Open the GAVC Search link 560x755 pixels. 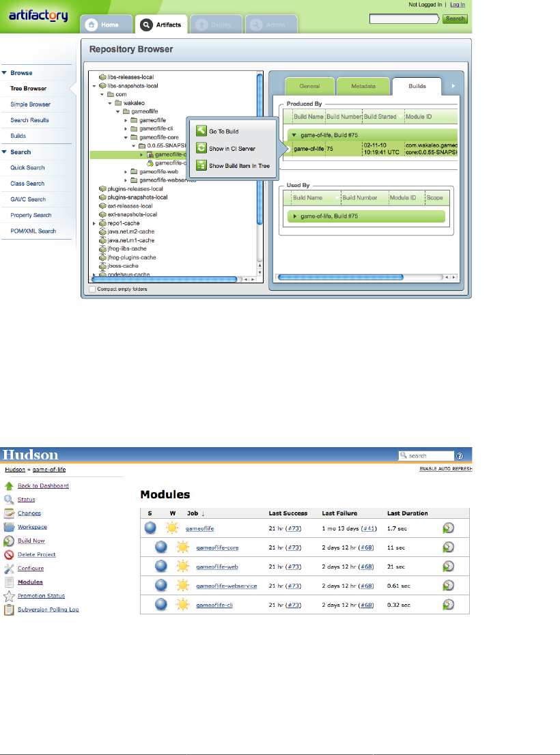[x=28, y=199]
